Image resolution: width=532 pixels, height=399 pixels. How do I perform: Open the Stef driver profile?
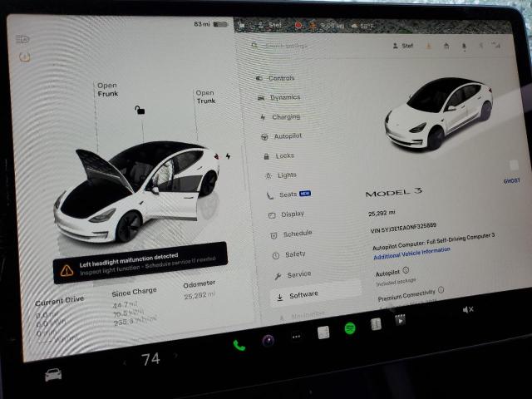pyautogui.click(x=402, y=46)
